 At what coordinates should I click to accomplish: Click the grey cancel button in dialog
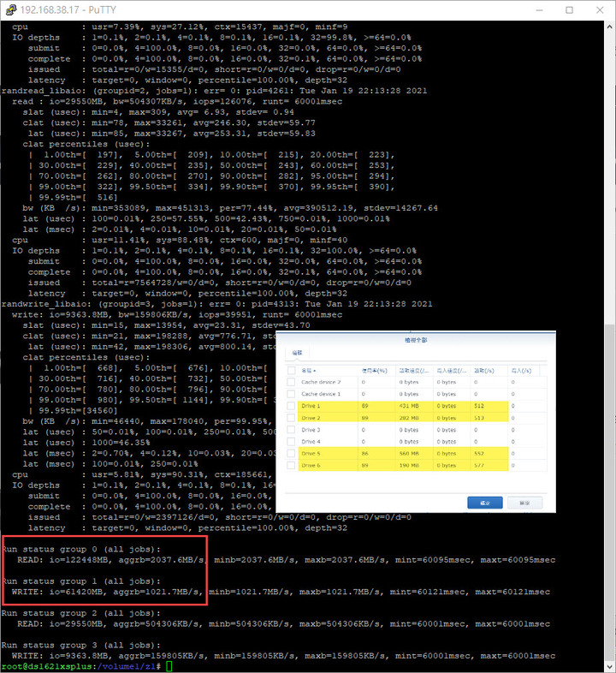524,503
